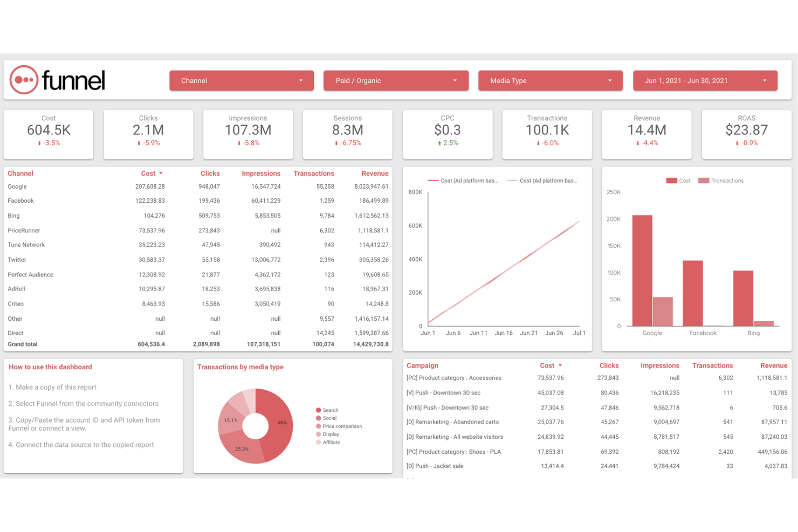
Task: Select the Transactions 100.1K value
Action: point(547,130)
